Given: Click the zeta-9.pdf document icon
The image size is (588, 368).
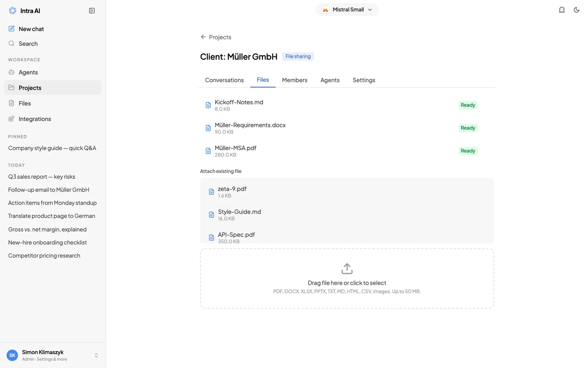Looking at the screenshot, I should pos(212,192).
